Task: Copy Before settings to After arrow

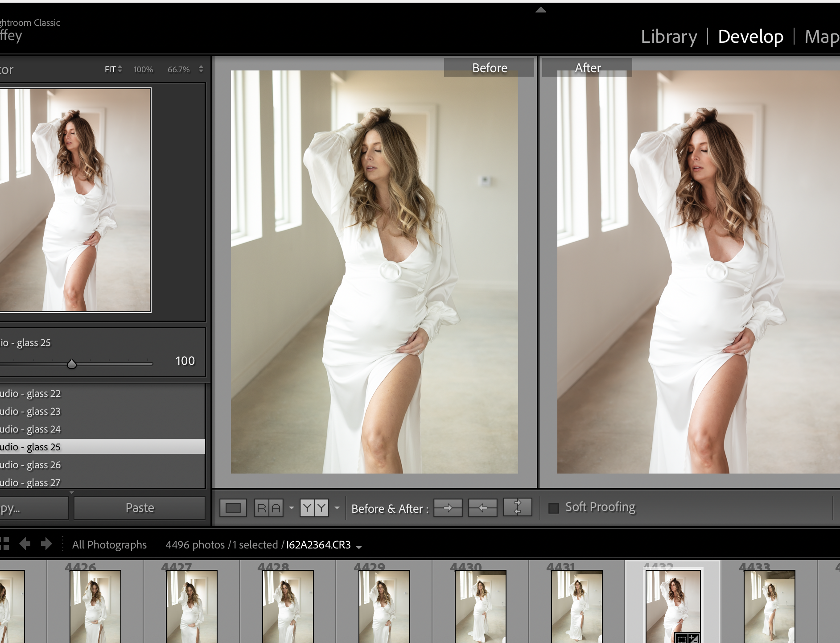Action: click(x=448, y=508)
